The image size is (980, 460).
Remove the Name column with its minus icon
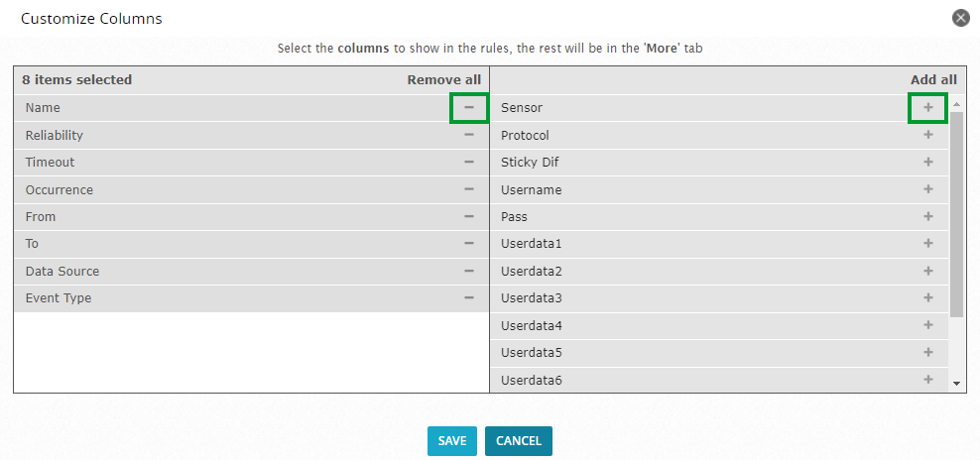469,107
